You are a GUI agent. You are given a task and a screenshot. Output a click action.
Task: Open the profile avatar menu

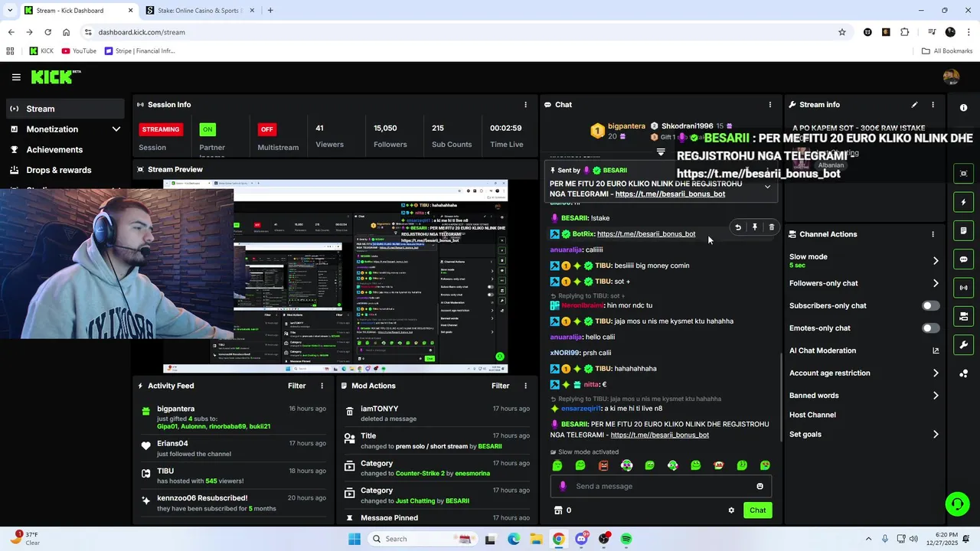(952, 77)
